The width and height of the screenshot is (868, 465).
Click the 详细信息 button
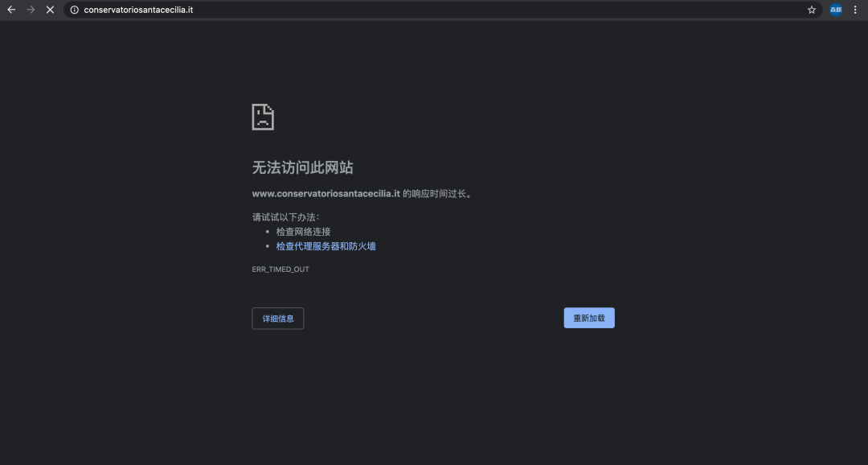278,319
